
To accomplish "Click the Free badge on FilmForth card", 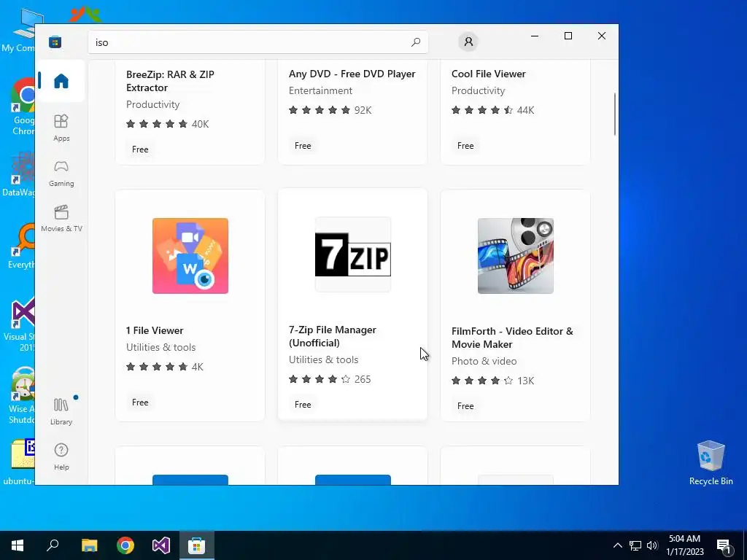I will click(465, 405).
